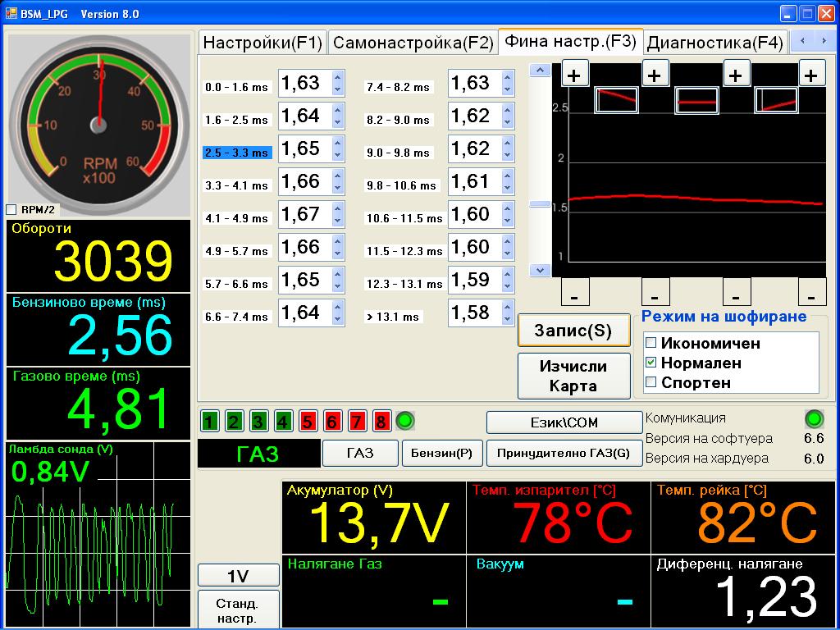Click the vertical slider thumb beside graph
This screenshot has width=840, height=630.
tap(540, 204)
